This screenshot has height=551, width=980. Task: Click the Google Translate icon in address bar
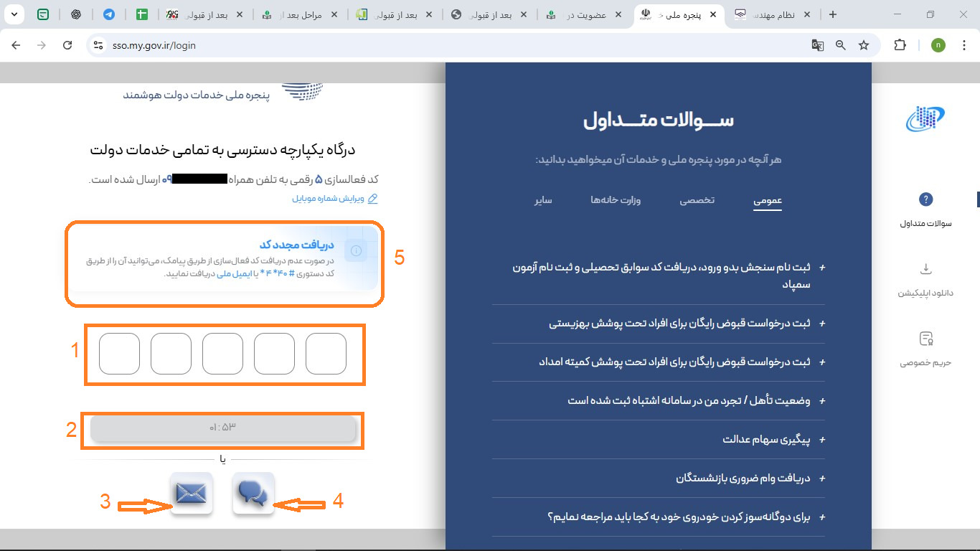(817, 44)
